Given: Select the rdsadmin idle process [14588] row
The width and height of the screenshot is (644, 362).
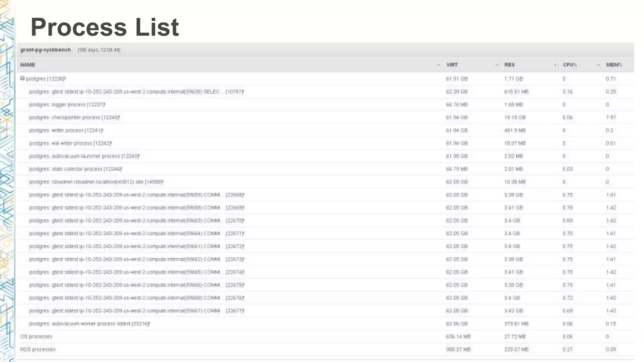Looking at the screenshot, I should tap(326, 182).
